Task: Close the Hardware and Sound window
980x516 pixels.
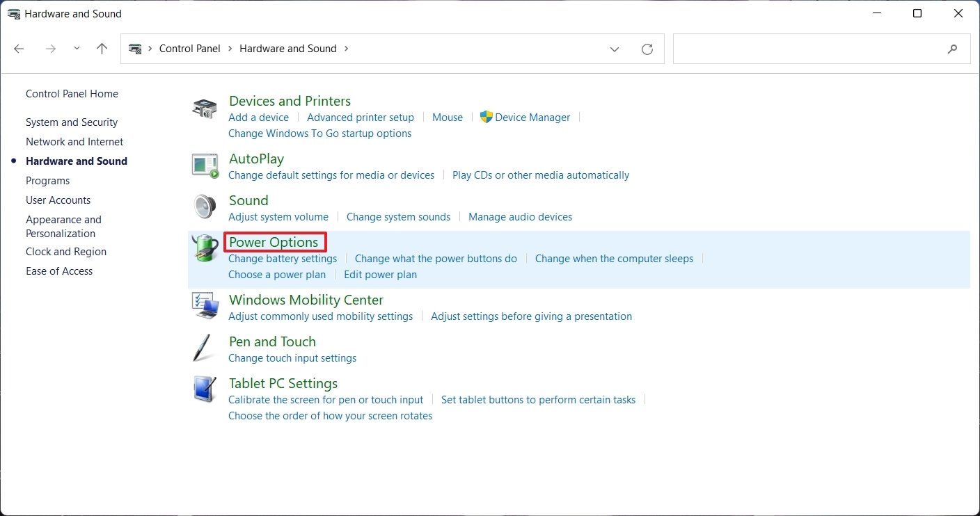Action: 958,13
